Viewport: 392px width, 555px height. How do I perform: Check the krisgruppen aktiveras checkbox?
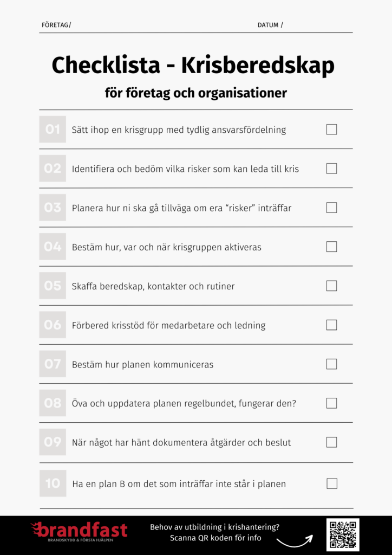point(331,247)
